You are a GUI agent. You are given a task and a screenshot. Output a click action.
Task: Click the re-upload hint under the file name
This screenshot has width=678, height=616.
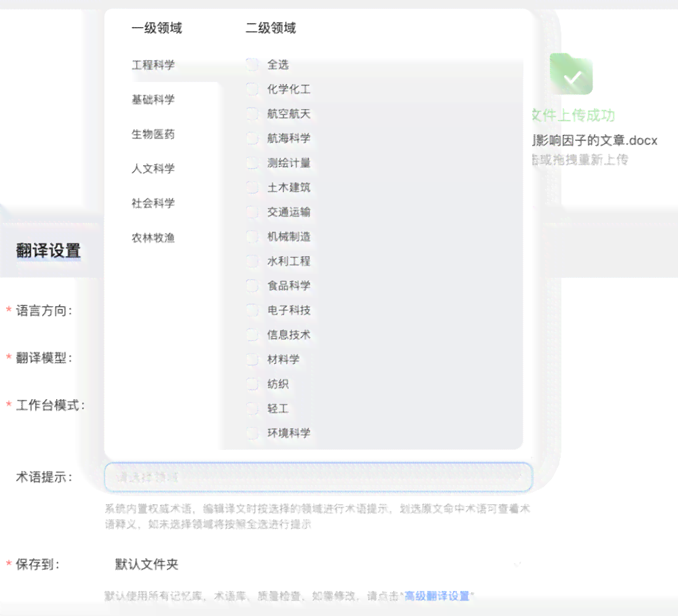click(x=580, y=160)
